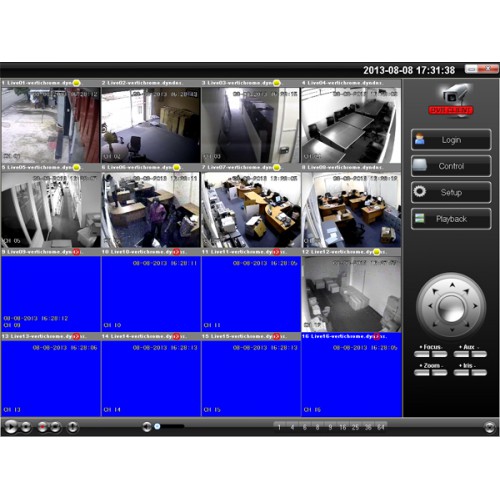Click the Focus minus button
Image resolution: width=500 pixels, height=500 pixels.
point(439,354)
